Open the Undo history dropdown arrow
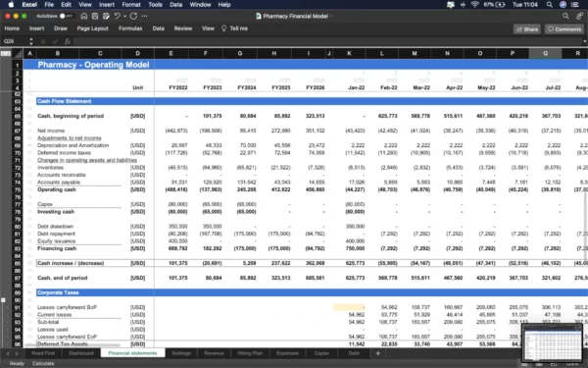 point(124,16)
